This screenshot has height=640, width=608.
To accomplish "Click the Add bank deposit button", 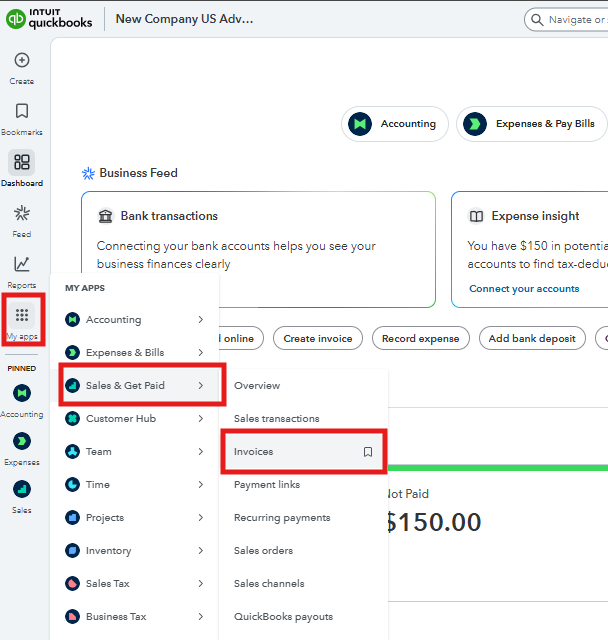I will 532,338.
